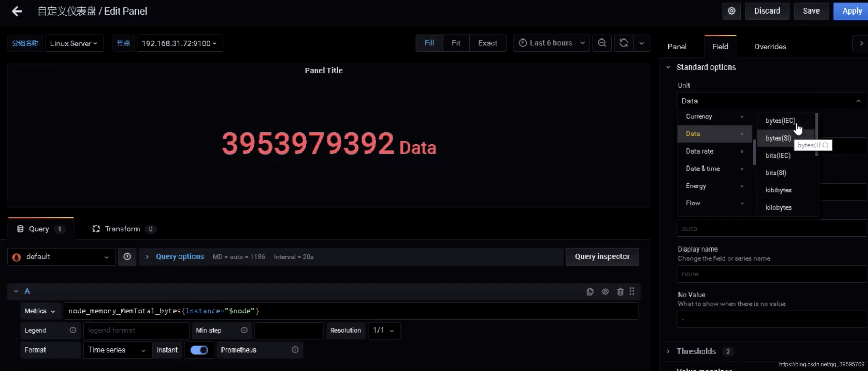Go back using the arrow icon
This screenshot has width=868, height=371.
17,11
